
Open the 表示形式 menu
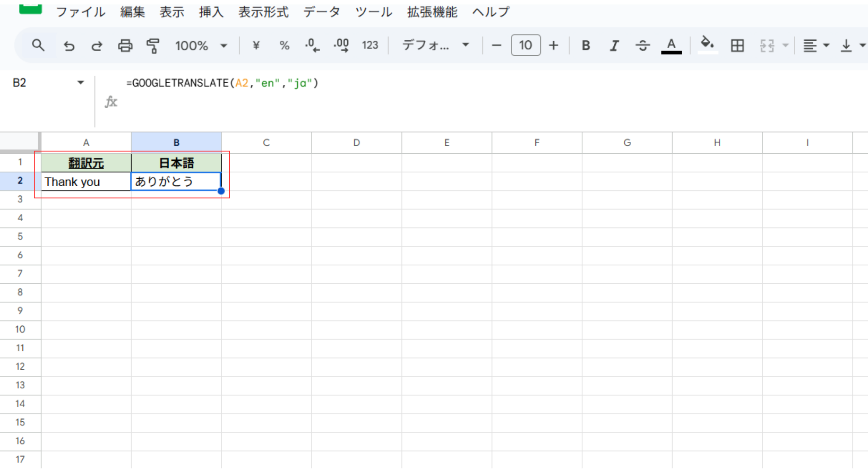[x=263, y=12]
